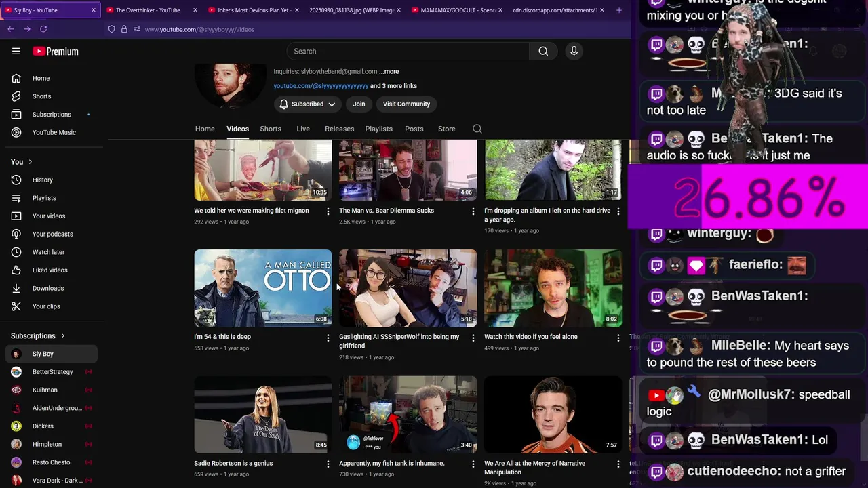Open 'and 3 more links'

tap(393, 86)
